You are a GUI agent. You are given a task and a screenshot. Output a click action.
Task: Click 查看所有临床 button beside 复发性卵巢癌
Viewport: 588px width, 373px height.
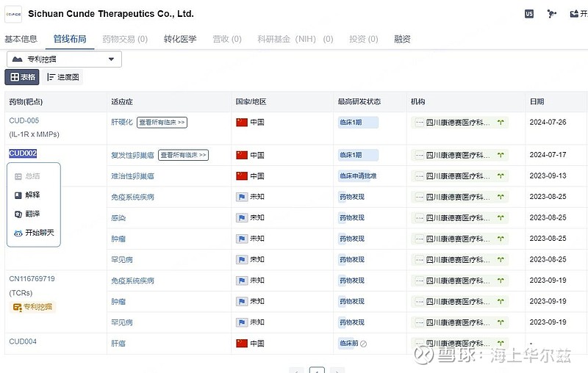[183, 155]
